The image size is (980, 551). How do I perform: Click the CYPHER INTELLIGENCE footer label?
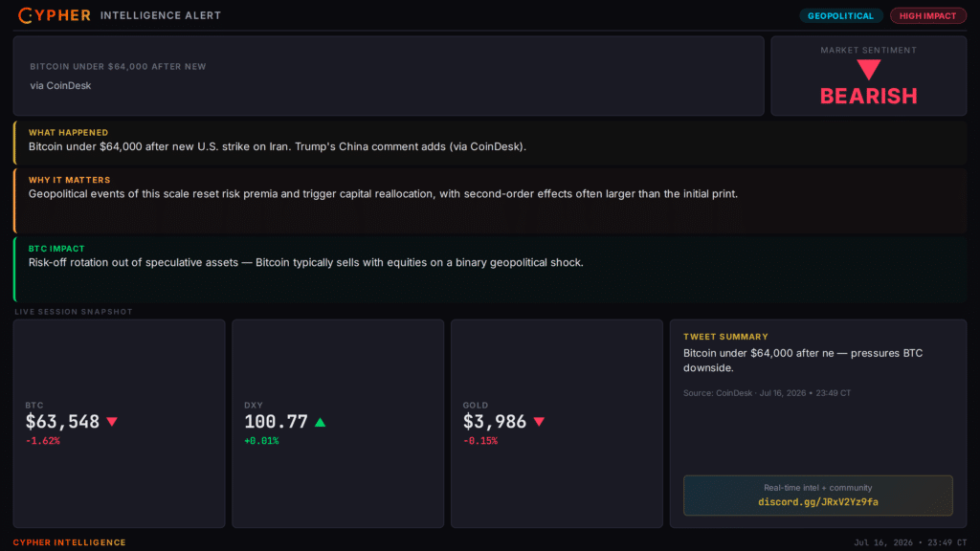(69, 542)
